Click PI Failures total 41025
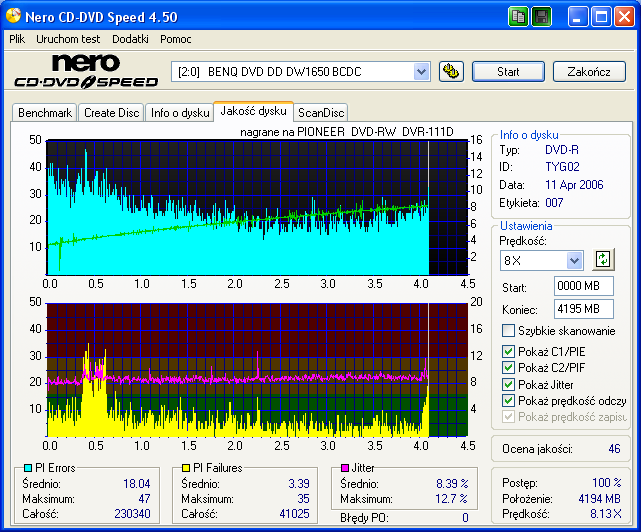This screenshot has height=532, width=641. 294,514
